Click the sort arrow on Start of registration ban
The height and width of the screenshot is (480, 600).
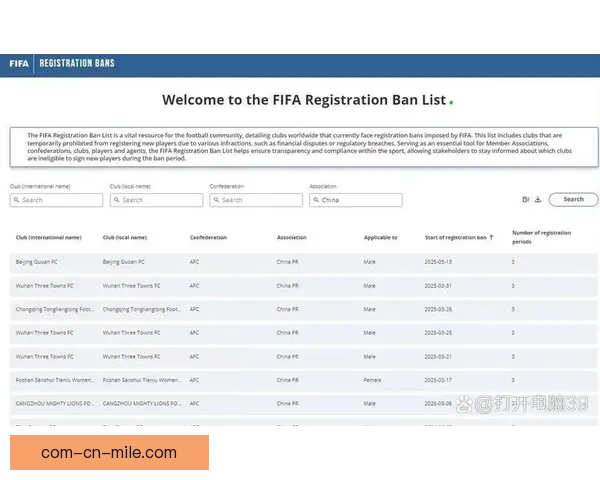pyautogui.click(x=491, y=237)
